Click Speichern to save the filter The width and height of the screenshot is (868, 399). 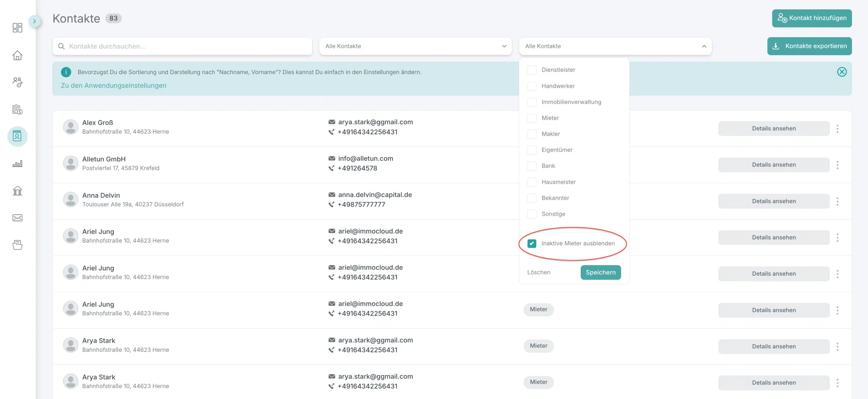[600, 272]
